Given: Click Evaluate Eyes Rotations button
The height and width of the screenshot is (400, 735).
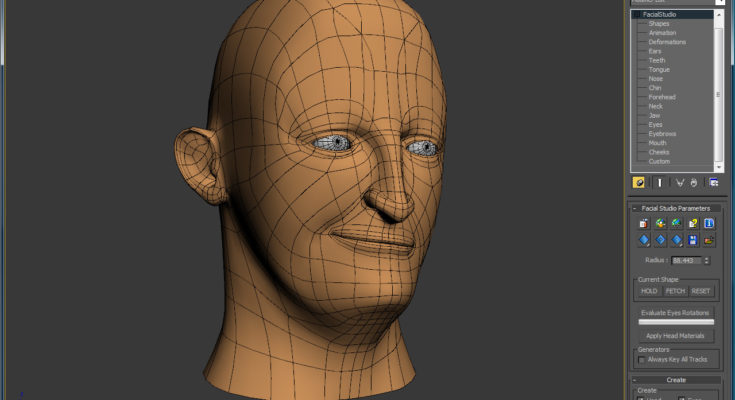Looking at the screenshot, I should 675,313.
